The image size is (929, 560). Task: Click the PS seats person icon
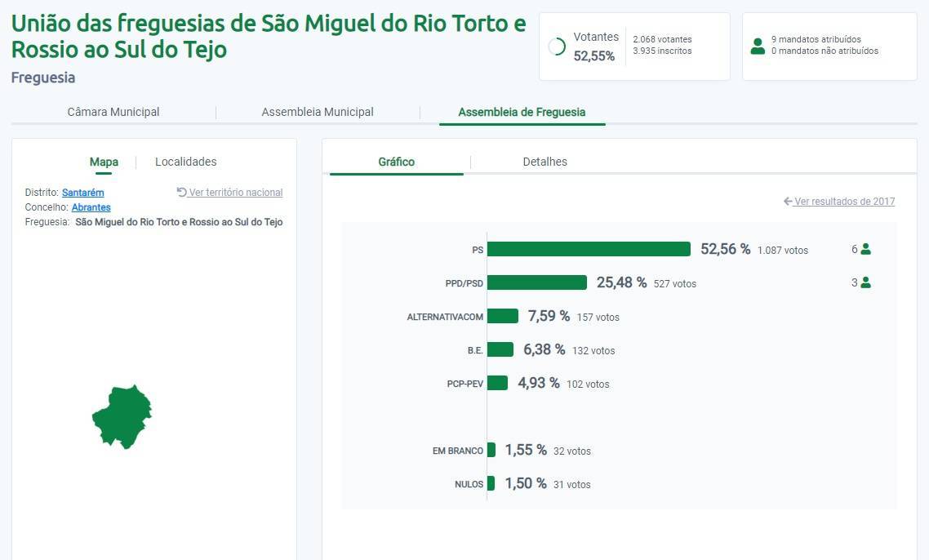[x=866, y=249]
